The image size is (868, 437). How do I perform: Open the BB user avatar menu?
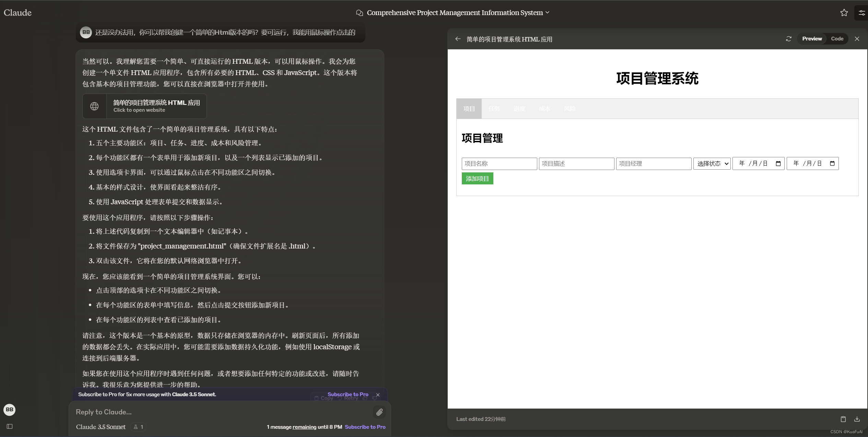pyautogui.click(x=10, y=409)
